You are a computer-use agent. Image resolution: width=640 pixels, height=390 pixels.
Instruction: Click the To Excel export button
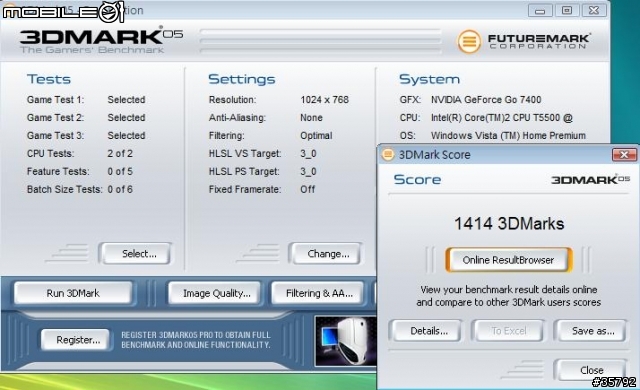[x=509, y=331]
